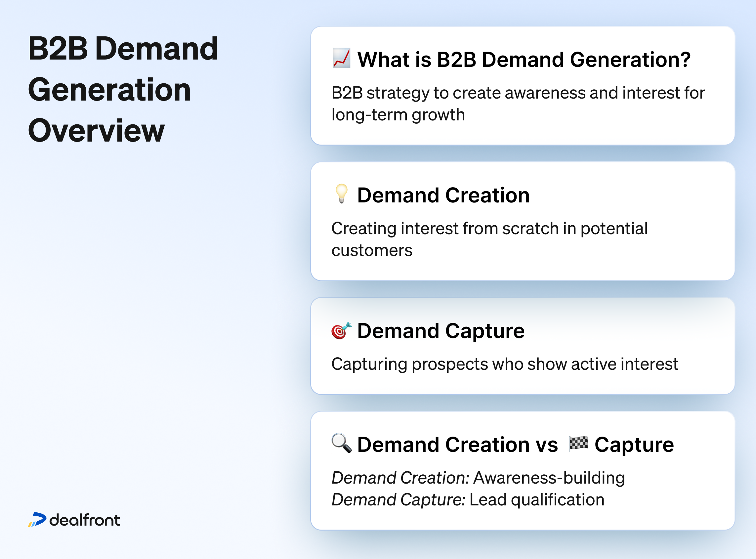Select the text 'Capturing prospects who show active interest'
Screen dimensions: 756x559
[505, 364]
